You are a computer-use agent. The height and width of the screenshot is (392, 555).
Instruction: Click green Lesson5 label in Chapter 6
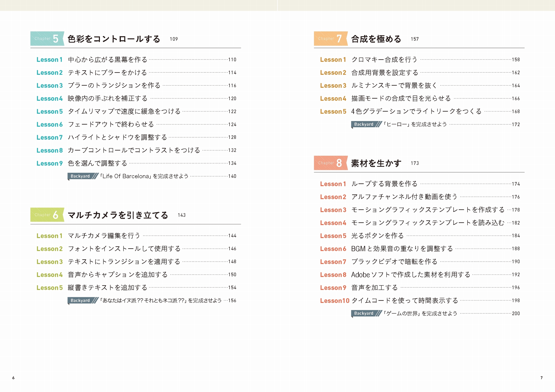click(50, 288)
